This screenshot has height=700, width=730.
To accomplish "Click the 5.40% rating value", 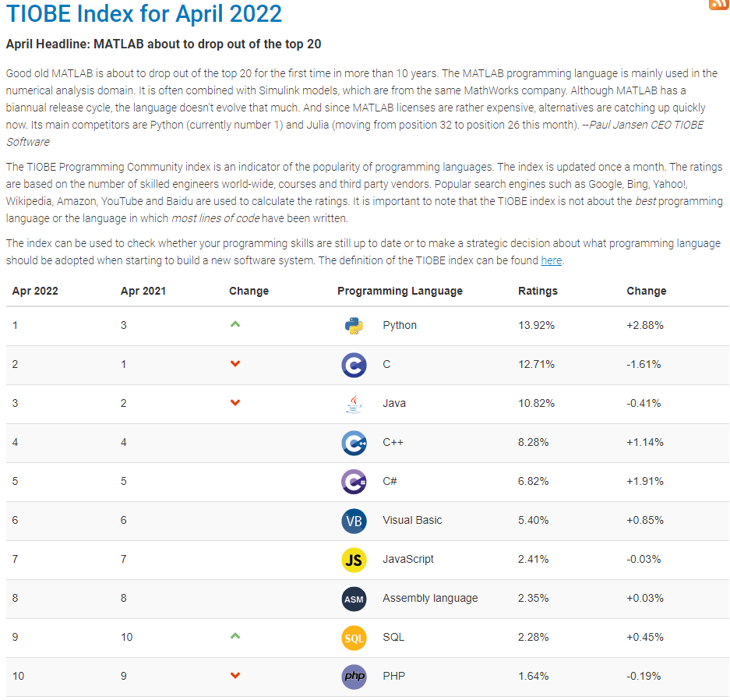I will [533, 520].
